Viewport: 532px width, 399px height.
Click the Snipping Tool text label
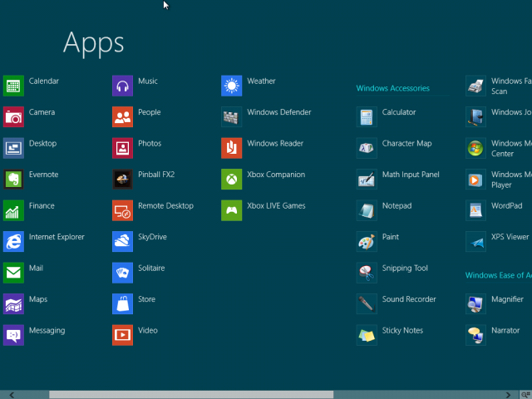tap(405, 268)
